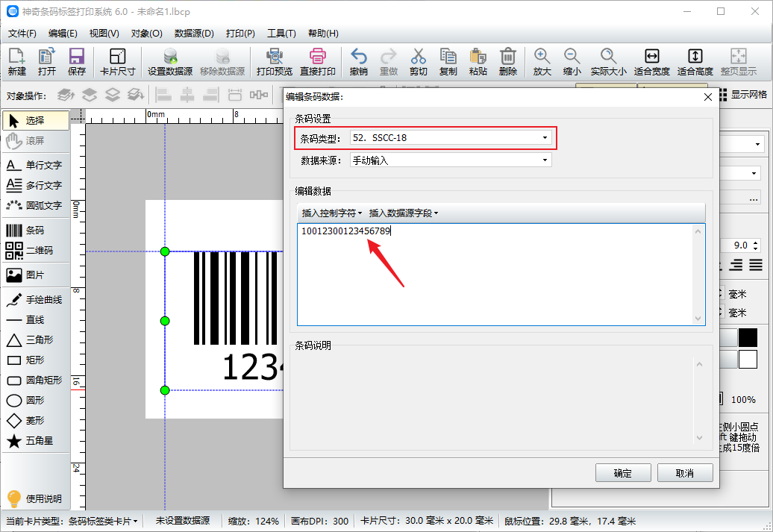Image resolution: width=773 pixels, height=532 pixels.
Task: Open the 数据来源 手动输入 dropdown
Action: (451, 160)
